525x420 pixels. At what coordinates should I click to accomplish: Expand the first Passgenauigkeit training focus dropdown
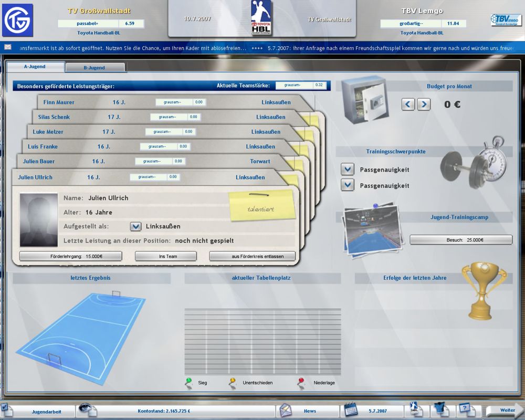coord(347,170)
